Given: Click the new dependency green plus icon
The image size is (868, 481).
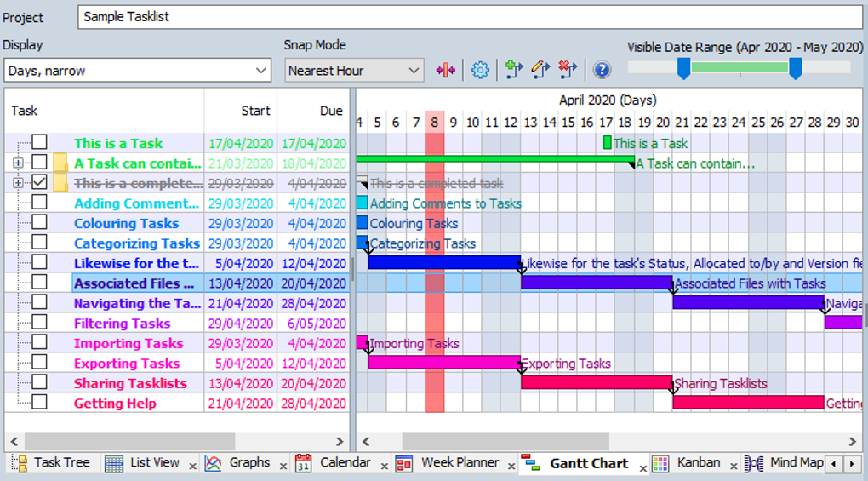Looking at the screenshot, I should (x=514, y=70).
